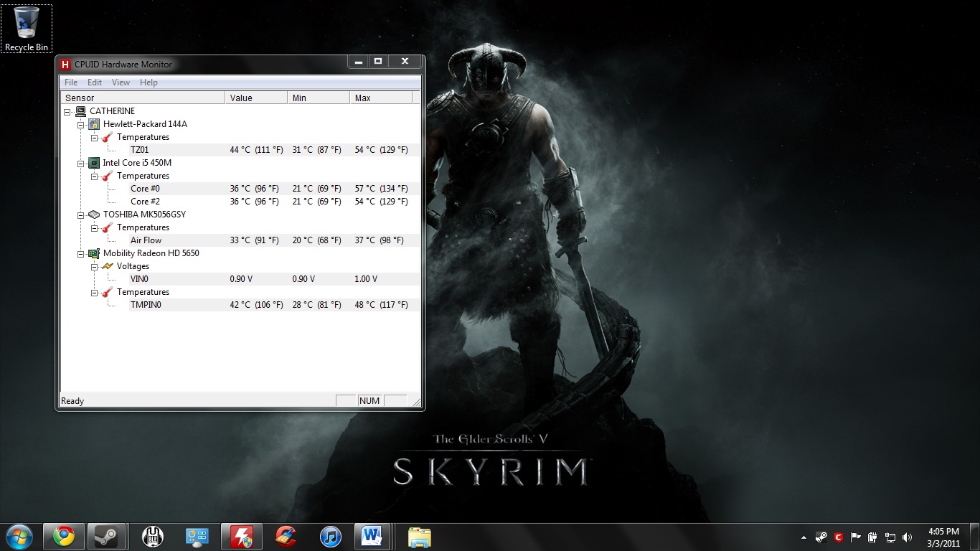Click the TZ01 value 44 °C (111 °F)

256,150
